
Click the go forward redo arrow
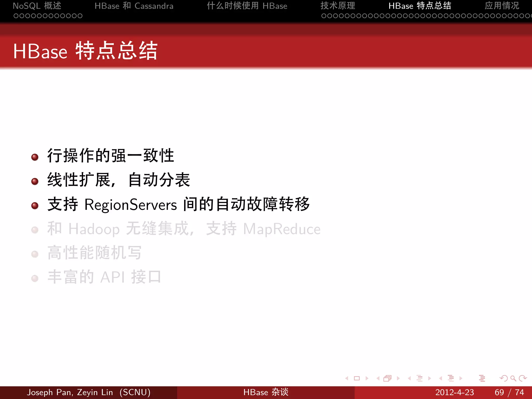coord(523,378)
